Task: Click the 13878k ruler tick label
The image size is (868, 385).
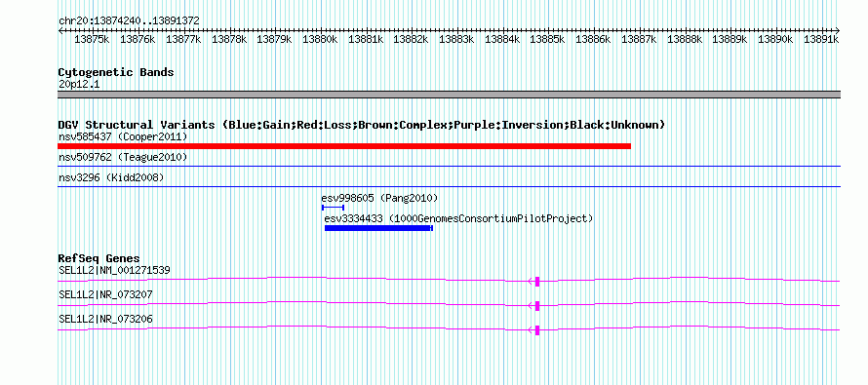Action: [x=229, y=39]
